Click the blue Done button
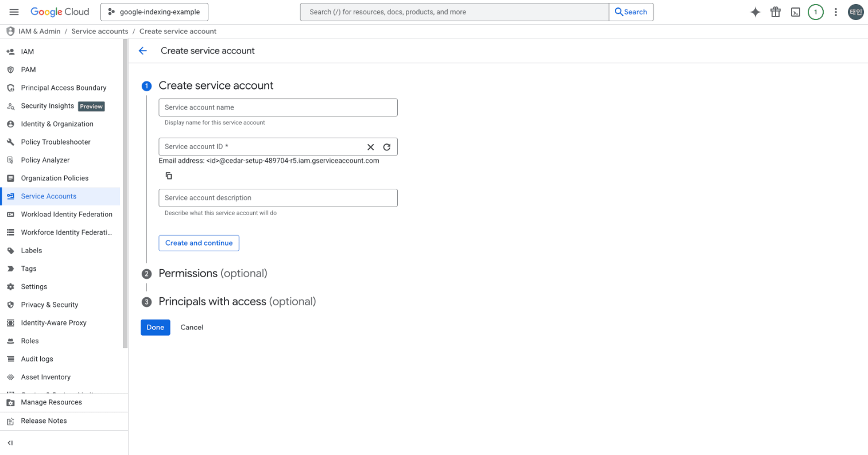 click(155, 327)
